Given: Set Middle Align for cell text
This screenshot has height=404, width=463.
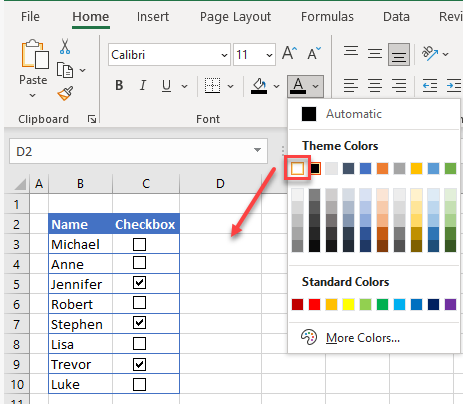Looking at the screenshot, I should (375, 53).
